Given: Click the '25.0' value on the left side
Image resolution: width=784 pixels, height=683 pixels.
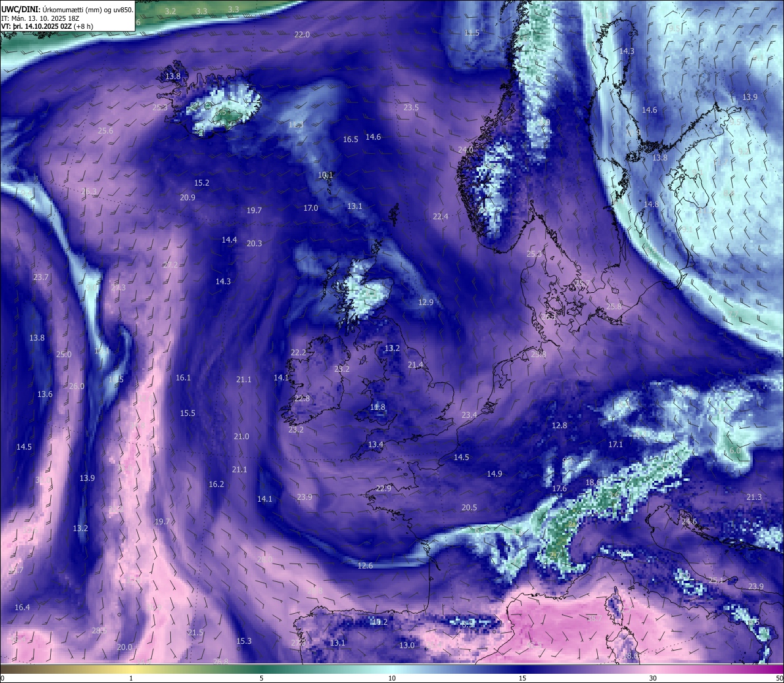Looking at the screenshot, I should 64,354.
